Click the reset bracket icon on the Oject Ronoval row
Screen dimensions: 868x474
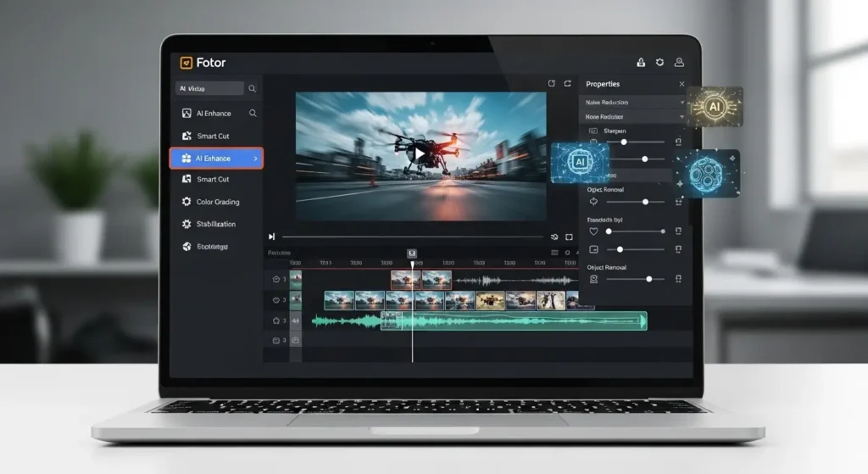(678, 202)
